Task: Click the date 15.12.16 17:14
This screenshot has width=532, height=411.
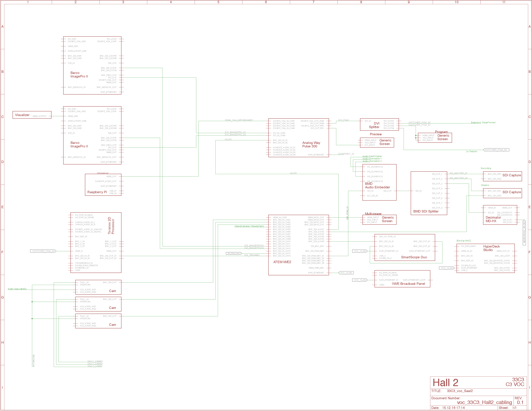Action: pos(453,408)
